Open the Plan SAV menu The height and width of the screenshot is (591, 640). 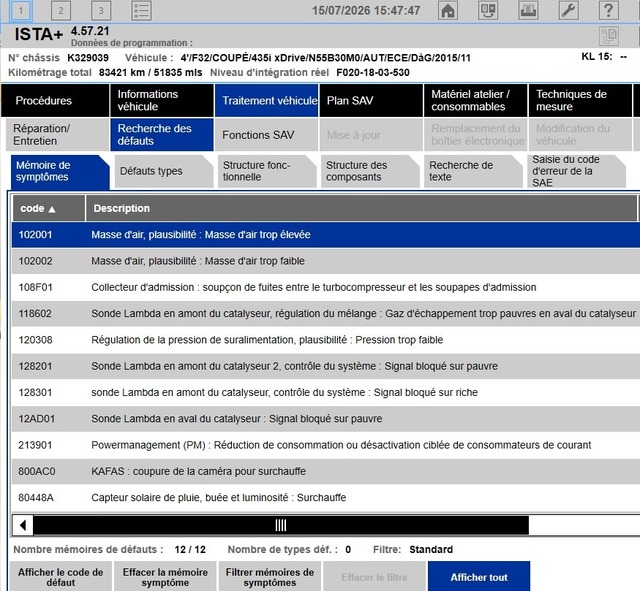pos(371,100)
